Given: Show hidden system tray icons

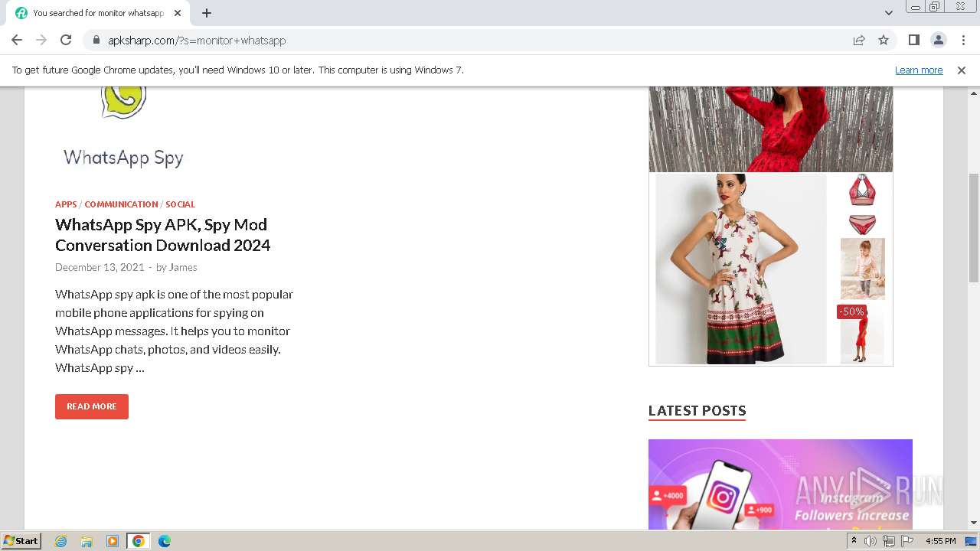Looking at the screenshot, I should coord(854,541).
